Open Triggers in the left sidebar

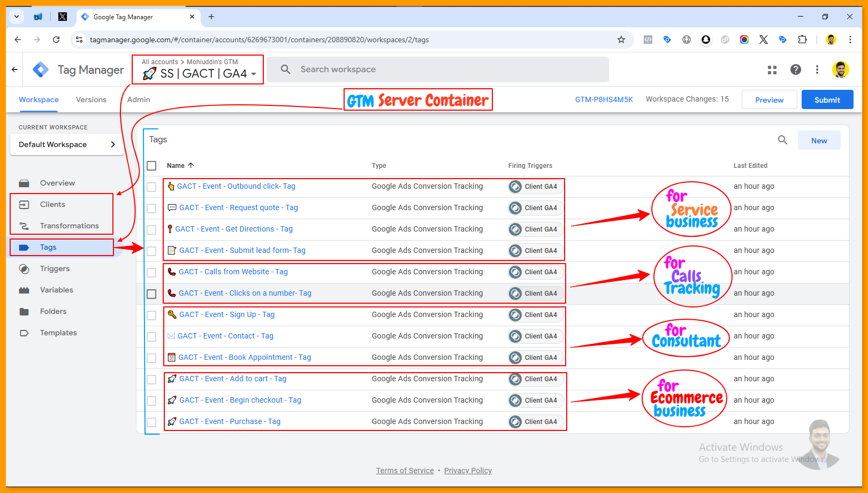point(55,268)
